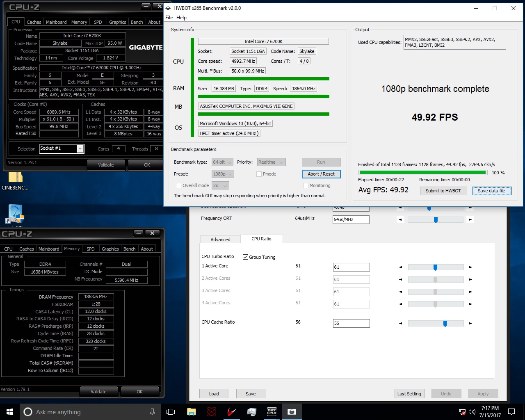525x420 pixels.
Task: Click the Ask me anything search box
Action: [90, 412]
